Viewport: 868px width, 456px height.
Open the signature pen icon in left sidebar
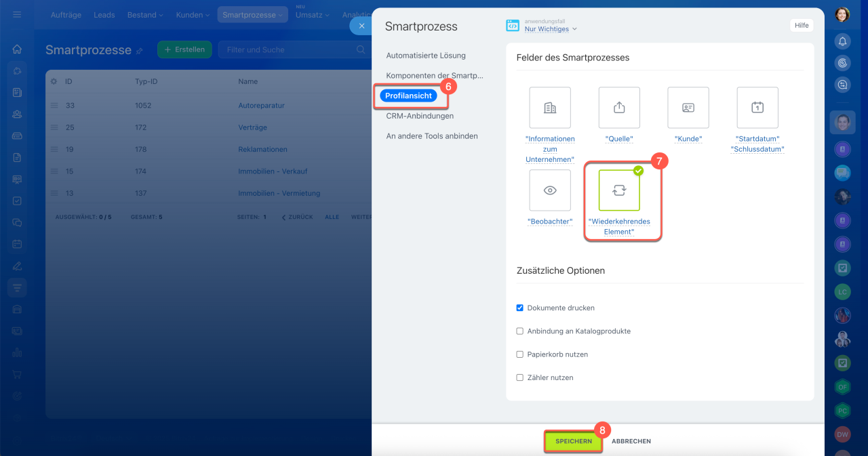click(17, 266)
